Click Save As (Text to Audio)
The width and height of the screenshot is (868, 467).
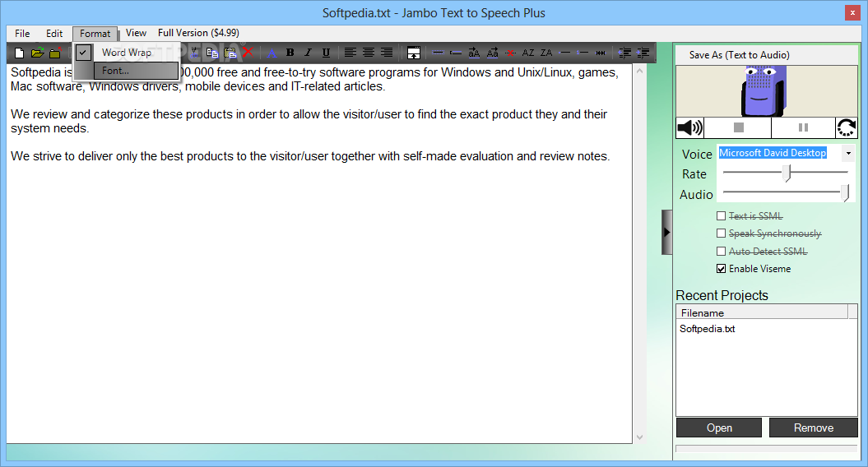(x=739, y=55)
